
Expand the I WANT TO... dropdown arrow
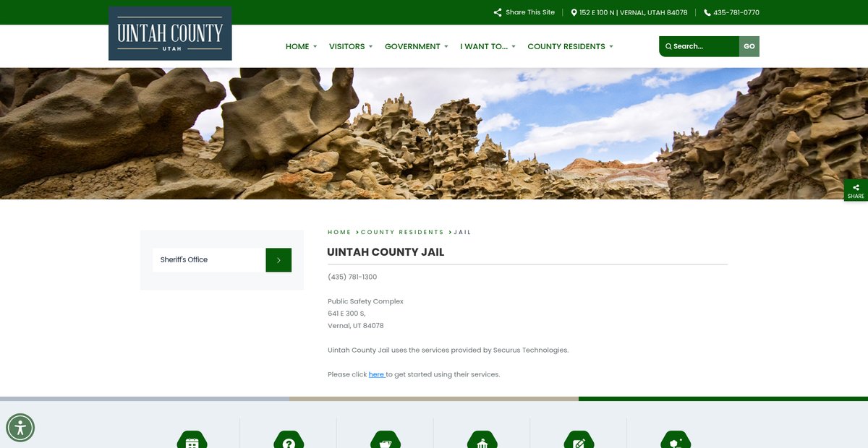(x=514, y=46)
